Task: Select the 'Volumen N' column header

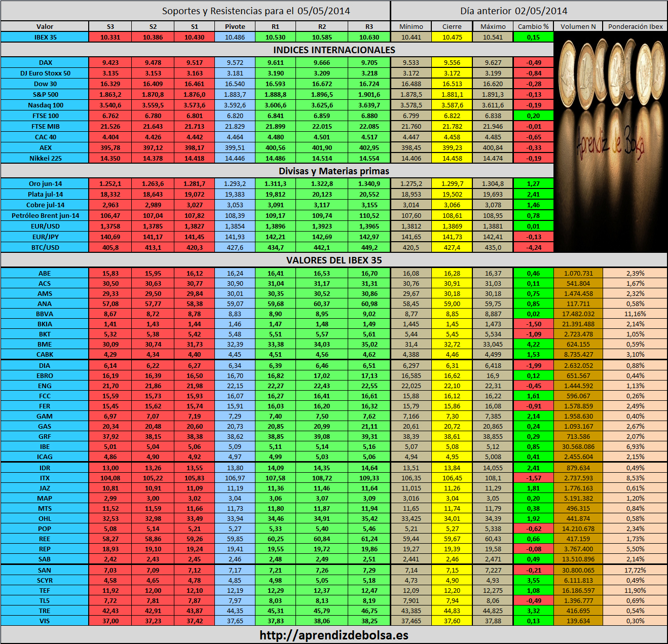Action: pyautogui.click(x=578, y=26)
